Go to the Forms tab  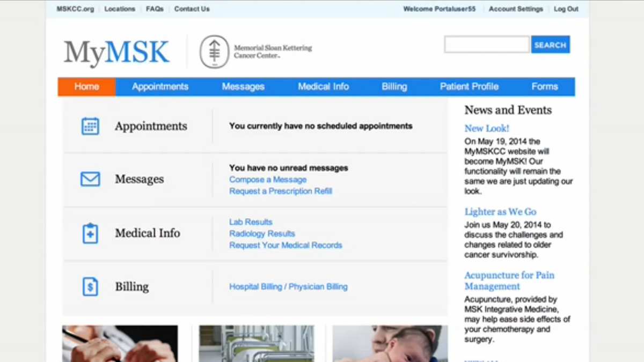click(x=545, y=86)
